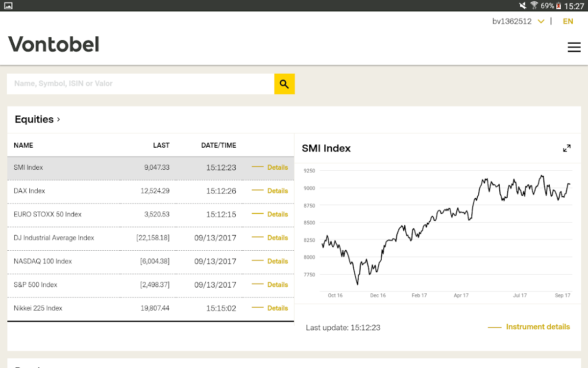Focus the Name, Symbol, ISIN or Valor field
The height and width of the screenshot is (368, 588).
141,84
